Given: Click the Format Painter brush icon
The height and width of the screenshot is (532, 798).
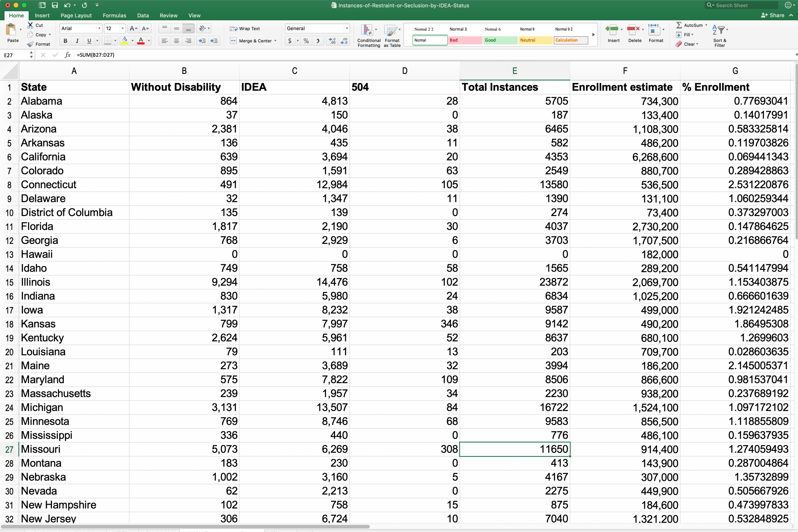Looking at the screenshot, I should (x=31, y=44).
